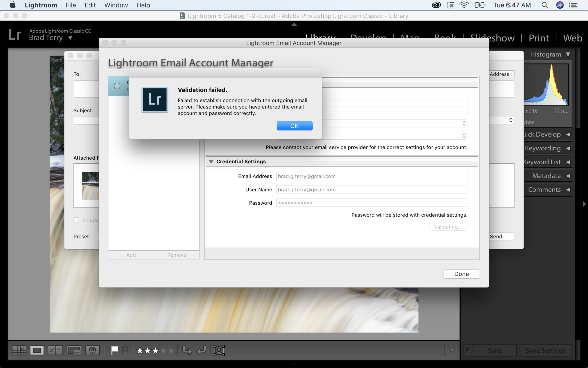Click the Address button in email window
The height and width of the screenshot is (368, 588).
501,74
